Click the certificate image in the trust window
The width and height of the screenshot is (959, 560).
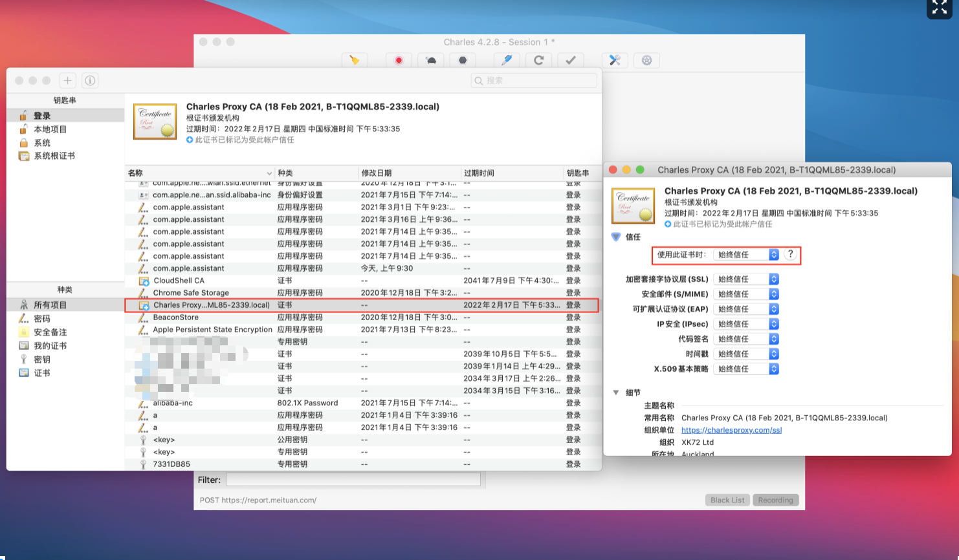click(634, 206)
